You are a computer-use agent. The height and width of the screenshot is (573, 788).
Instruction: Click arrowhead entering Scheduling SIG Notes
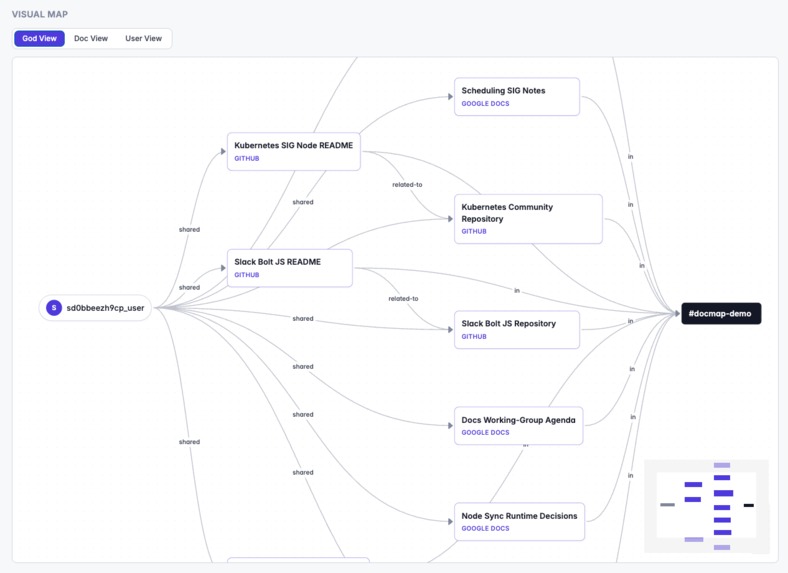(450, 97)
